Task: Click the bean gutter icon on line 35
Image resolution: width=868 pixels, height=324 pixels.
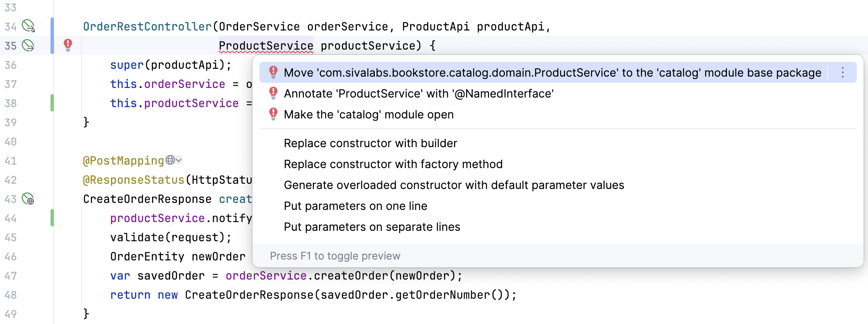Action: (x=28, y=45)
